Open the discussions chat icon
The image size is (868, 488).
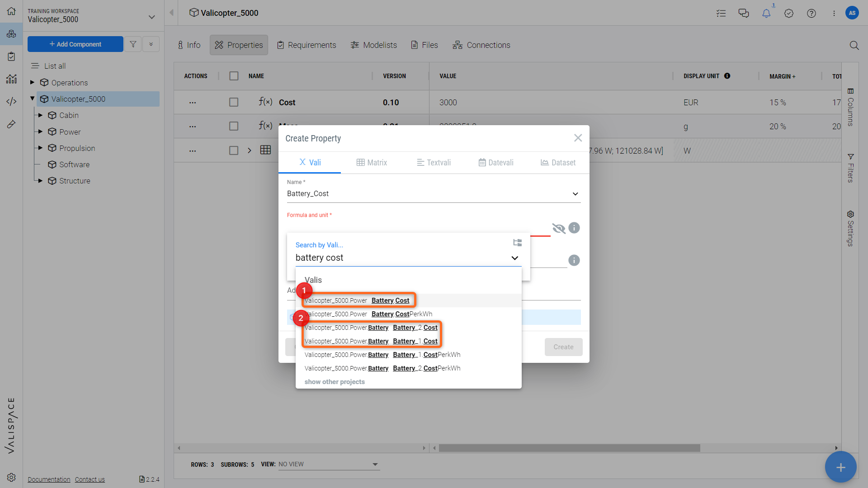[x=744, y=13]
